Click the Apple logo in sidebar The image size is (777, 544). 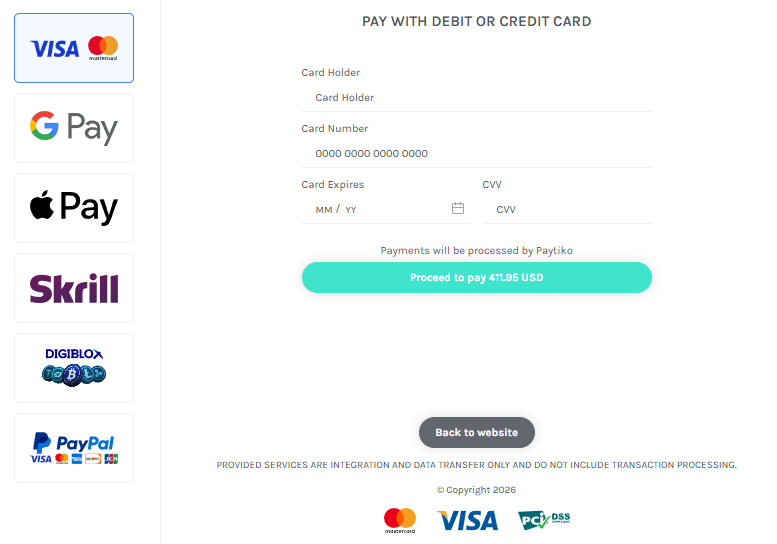(x=41, y=206)
